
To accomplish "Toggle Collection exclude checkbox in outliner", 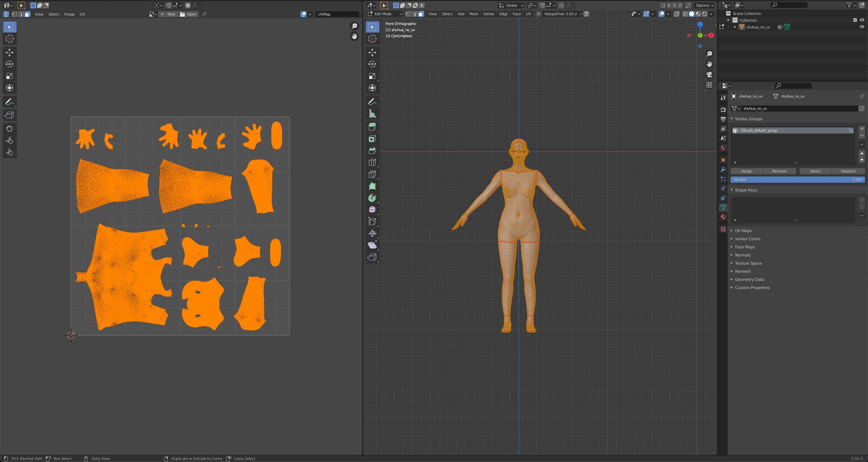I will (855, 20).
